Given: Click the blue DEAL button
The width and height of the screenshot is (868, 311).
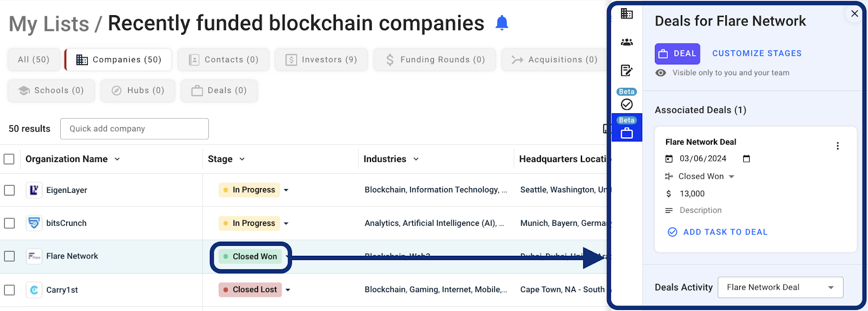Looking at the screenshot, I should pos(677,54).
